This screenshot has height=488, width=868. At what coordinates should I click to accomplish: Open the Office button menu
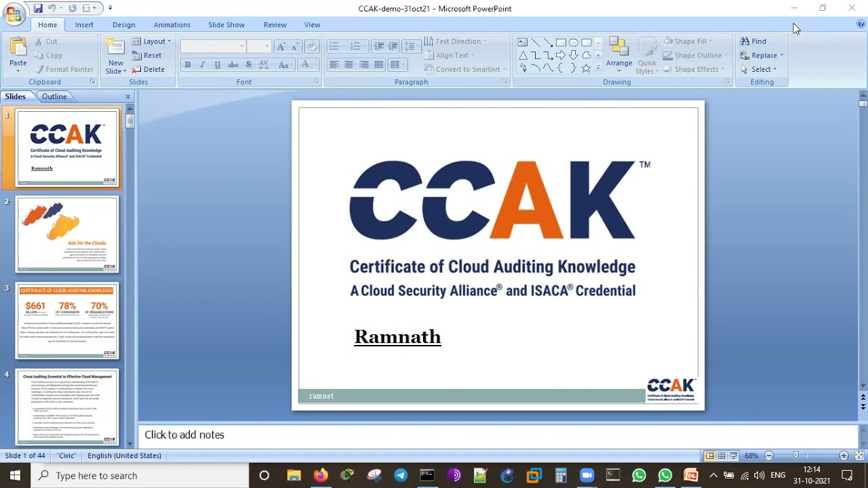pyautogui.click(x=14, y=14)
